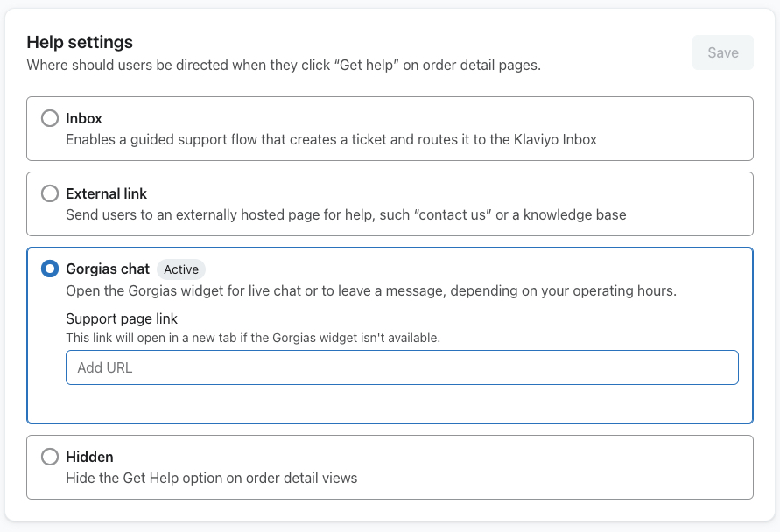Enable the Hidden radio option

click(x=51, y=457)
